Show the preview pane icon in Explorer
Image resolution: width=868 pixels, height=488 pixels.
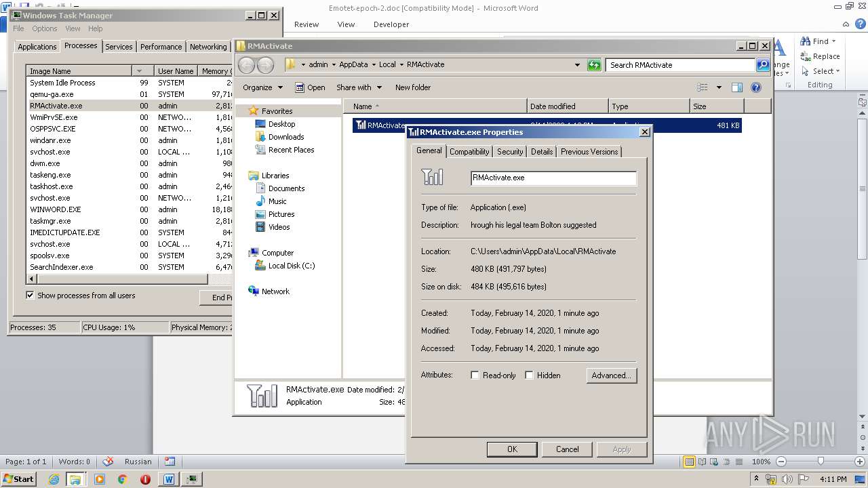point(737,87)
